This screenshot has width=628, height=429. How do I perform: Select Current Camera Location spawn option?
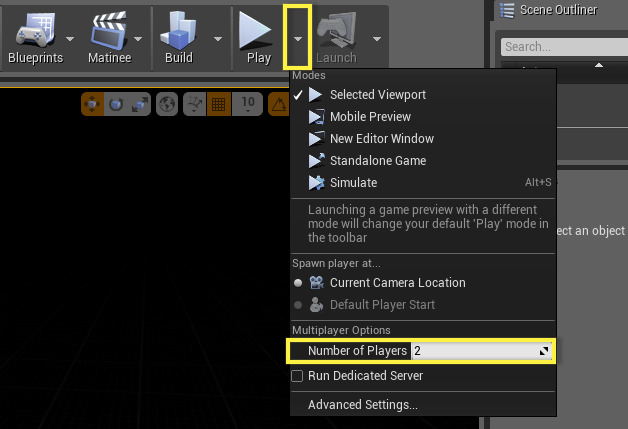coord(423,283)
